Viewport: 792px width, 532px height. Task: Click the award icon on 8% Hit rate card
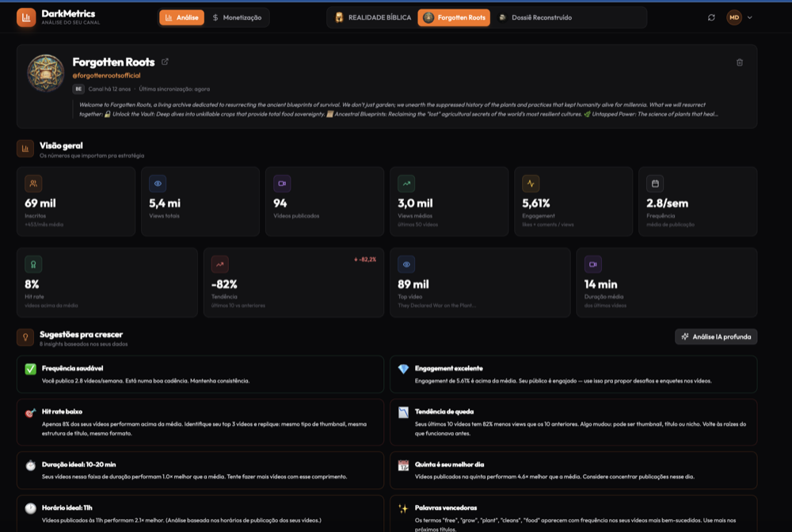33,264
